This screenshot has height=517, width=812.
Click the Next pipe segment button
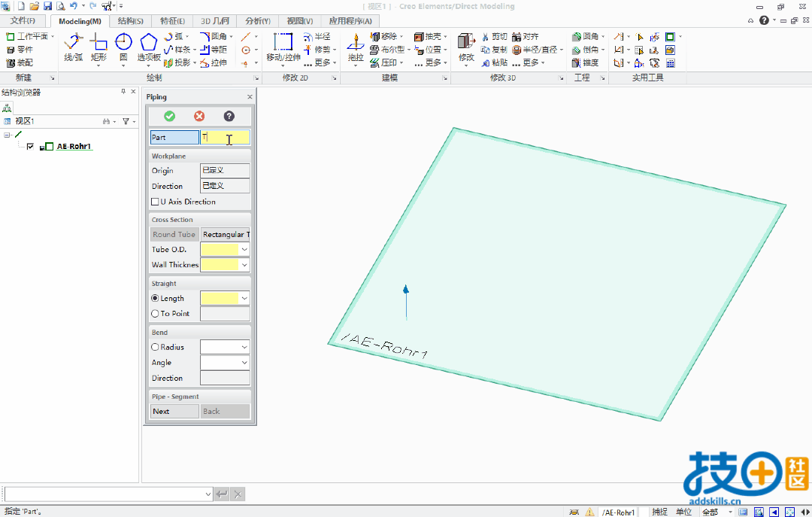click(x=174, y=411)
